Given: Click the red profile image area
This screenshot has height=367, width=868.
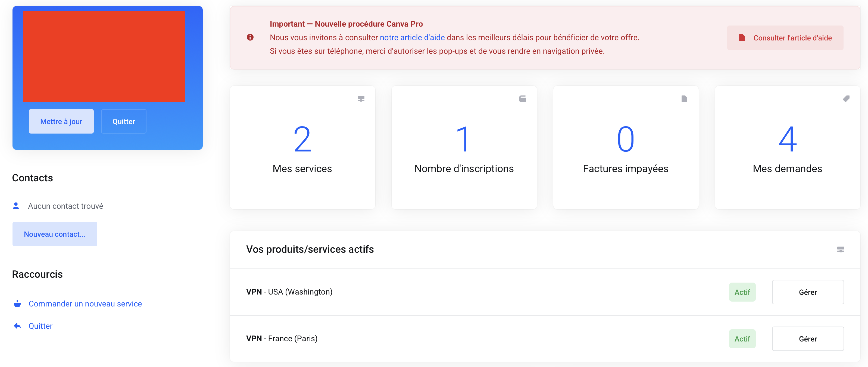Looking at the screenshot, I should pos(104,56).
